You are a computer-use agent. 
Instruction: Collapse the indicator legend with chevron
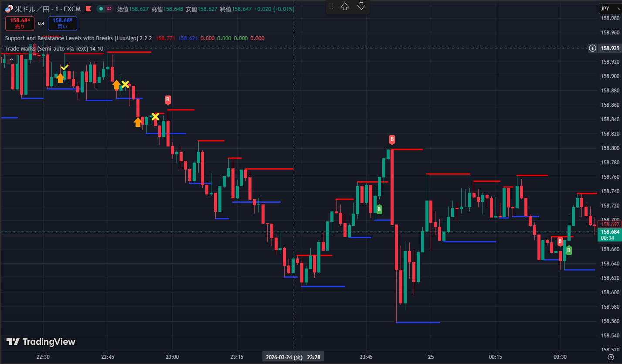click(x=11, y=60)
